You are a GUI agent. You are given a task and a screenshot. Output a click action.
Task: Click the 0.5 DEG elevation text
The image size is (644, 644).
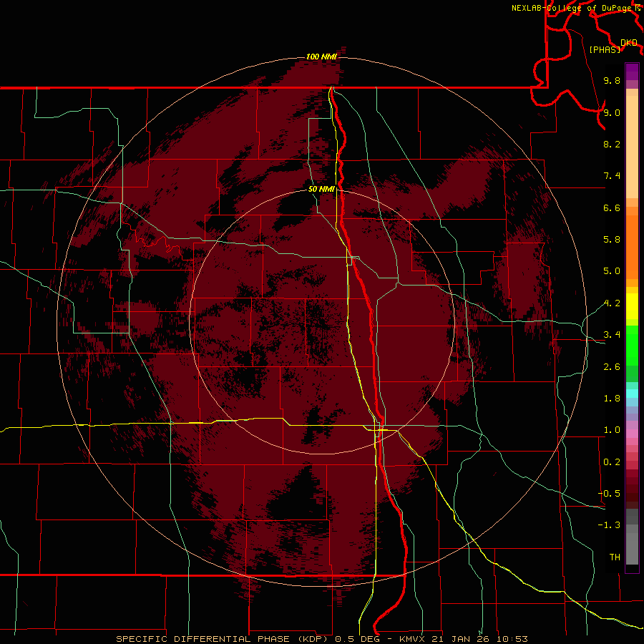(356, 639)
